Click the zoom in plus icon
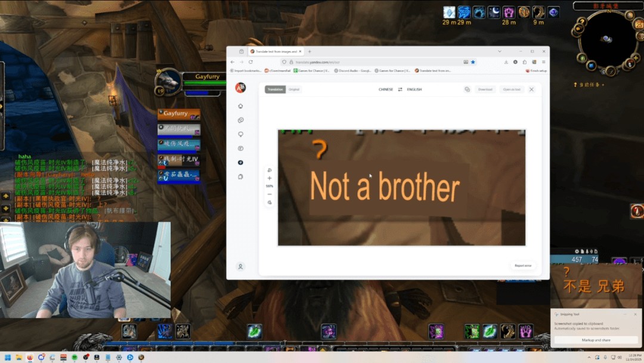 (x=270, y=178)
